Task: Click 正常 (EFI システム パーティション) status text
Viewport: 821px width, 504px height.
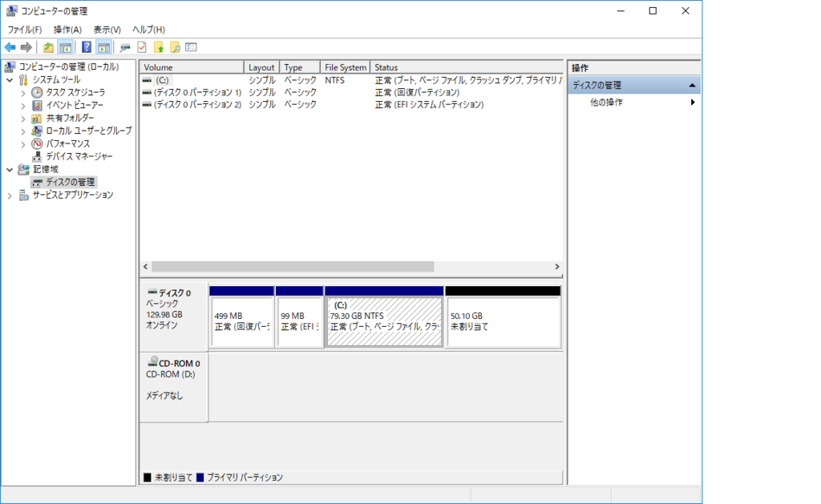Action: point(430,105)
